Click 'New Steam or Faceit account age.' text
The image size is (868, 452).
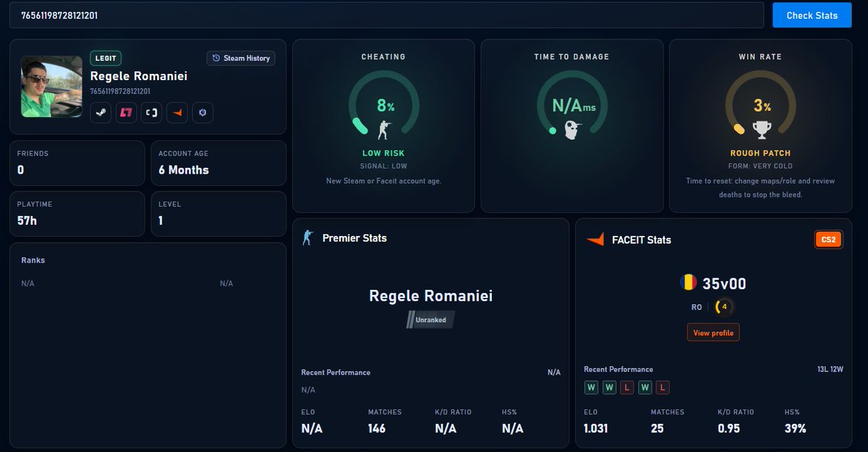pyautogui.click(x=383, y=181)
